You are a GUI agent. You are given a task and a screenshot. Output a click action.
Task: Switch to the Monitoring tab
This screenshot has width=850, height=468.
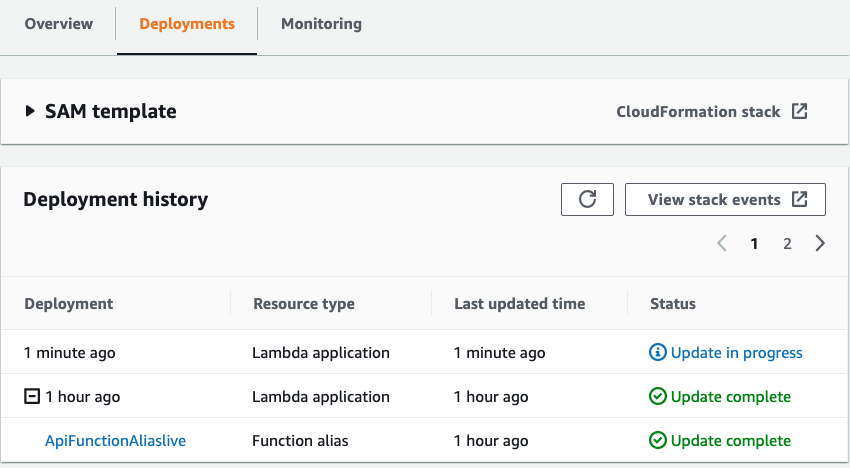coord(321,24)
